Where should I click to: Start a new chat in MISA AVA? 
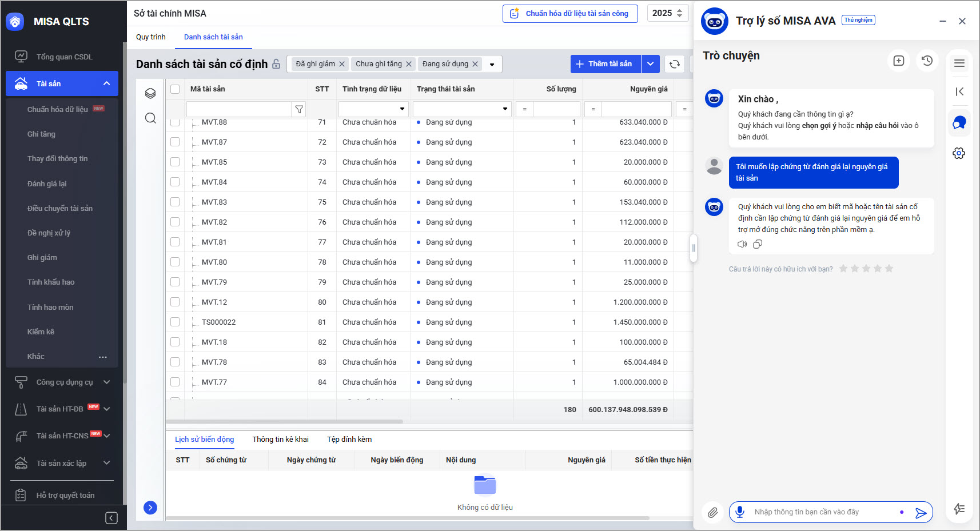pos(899,61)
